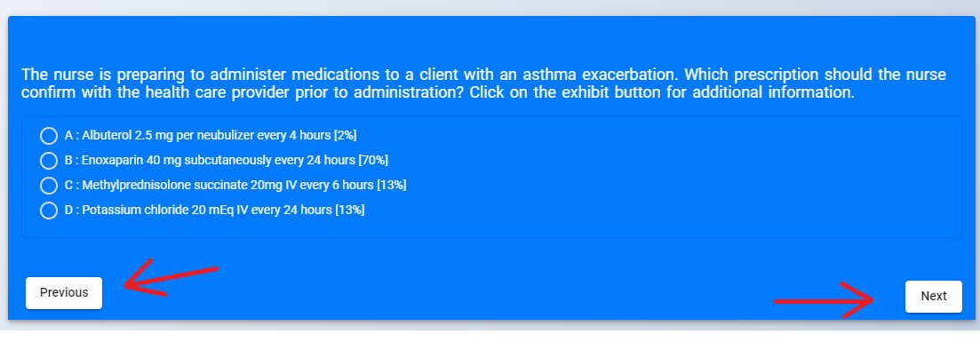This screenshot has height=350, width=980.
Task: Click the "D :" letter prefix of last option
Action: 72,210
